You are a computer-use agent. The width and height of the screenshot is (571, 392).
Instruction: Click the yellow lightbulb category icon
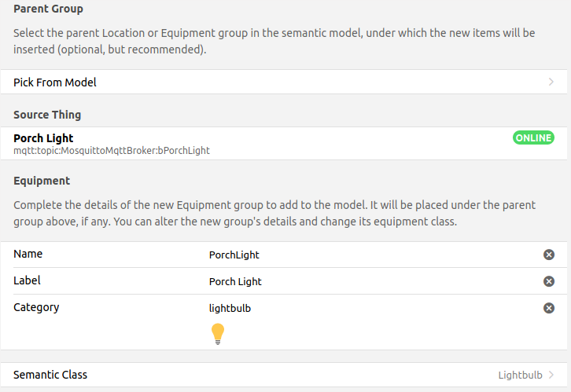click(219, 334)
